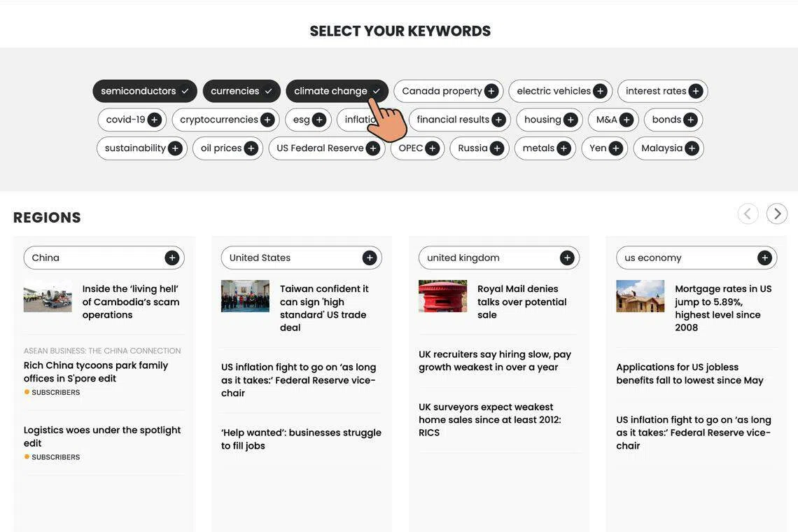Click plus icon next to interest rates
This screenshot has height=532, width=798.
(696, 91)
